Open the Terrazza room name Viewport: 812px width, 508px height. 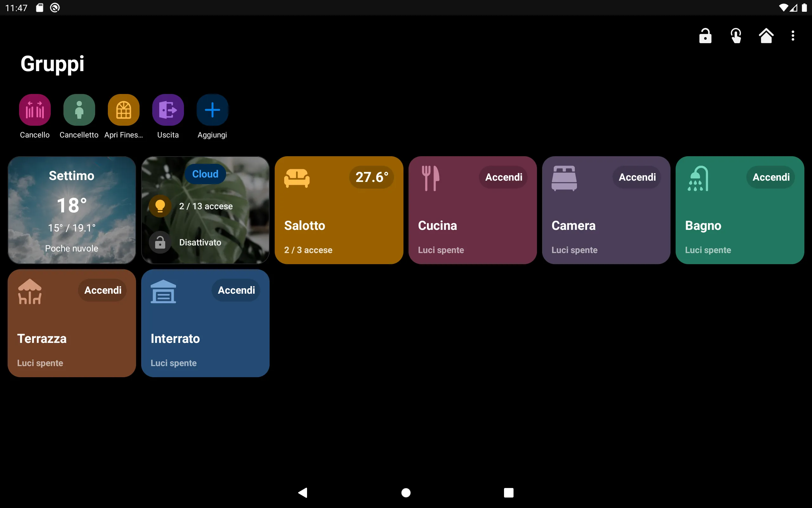(x=42, y=339)
